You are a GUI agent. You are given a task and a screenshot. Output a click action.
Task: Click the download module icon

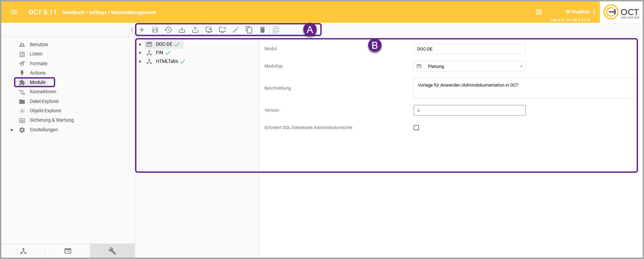[x=182, y=30]
